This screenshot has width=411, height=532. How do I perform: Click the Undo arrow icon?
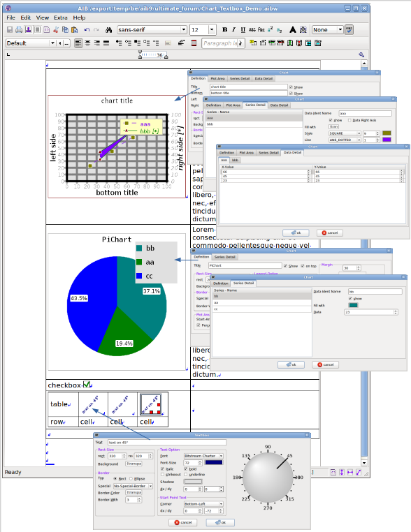coord(87,30)
